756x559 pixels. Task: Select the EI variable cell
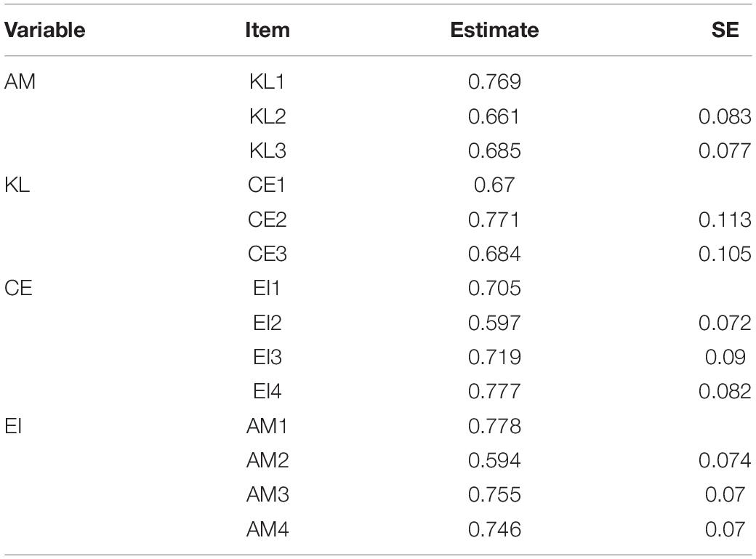13,426
